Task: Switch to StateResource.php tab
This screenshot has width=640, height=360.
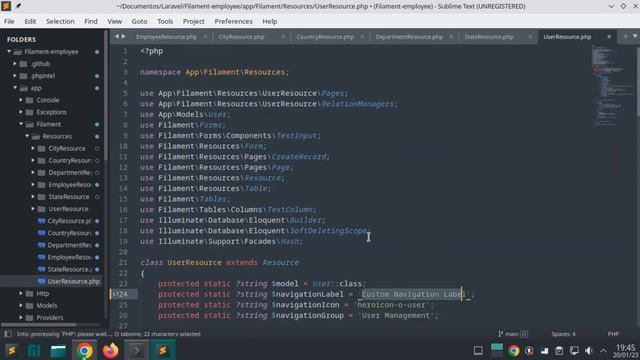Action: coord(489,37)
